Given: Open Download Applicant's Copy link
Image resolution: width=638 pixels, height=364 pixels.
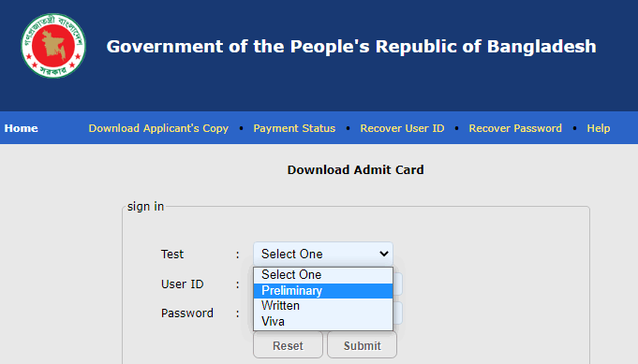Looking at the screenshot, I should (x=158, y=128).
